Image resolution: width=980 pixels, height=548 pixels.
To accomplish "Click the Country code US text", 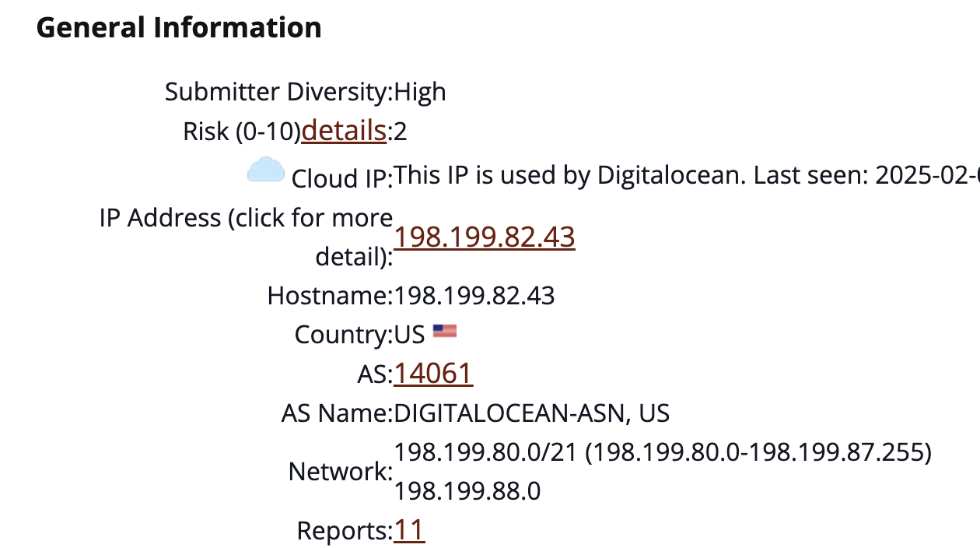I will 409,335.
